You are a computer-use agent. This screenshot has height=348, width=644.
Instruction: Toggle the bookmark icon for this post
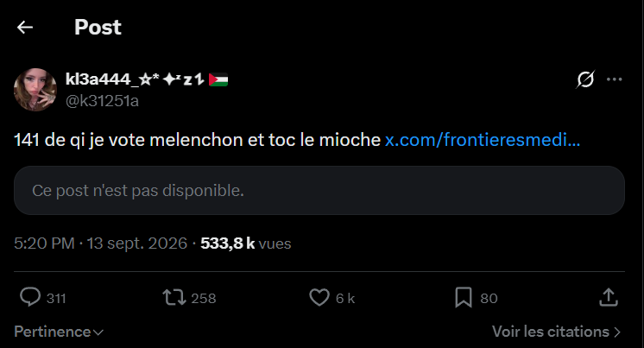[x=464, y=297]
